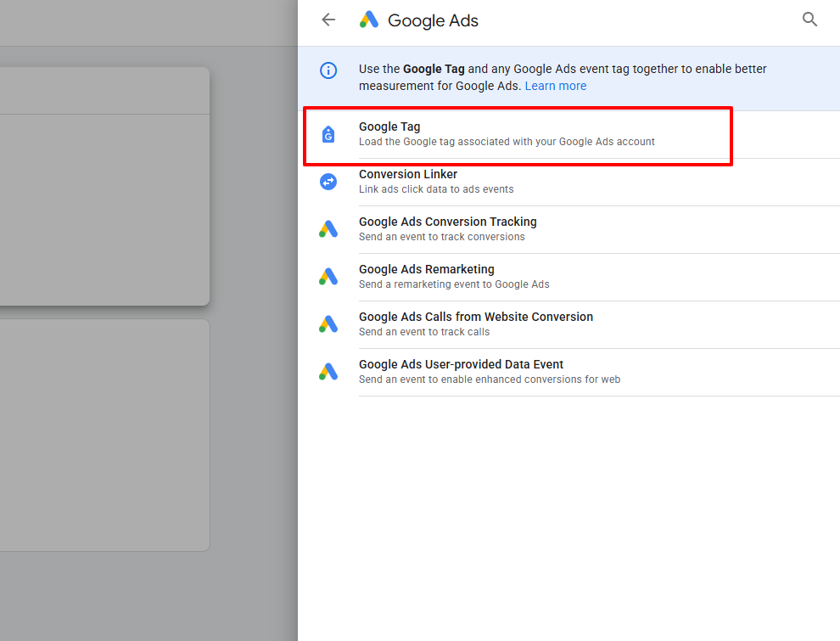Choose Conversion Linker tag type
Screen dimensions: 840x641
569,183
